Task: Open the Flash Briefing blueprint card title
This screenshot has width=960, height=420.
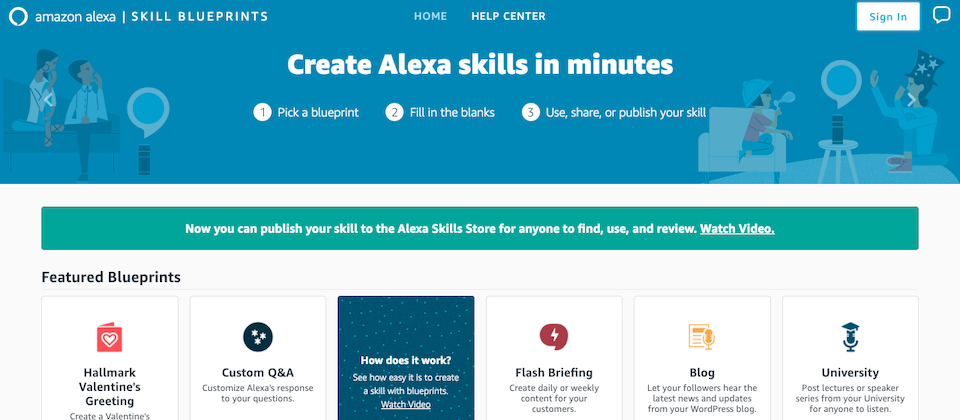Action: 553,372
